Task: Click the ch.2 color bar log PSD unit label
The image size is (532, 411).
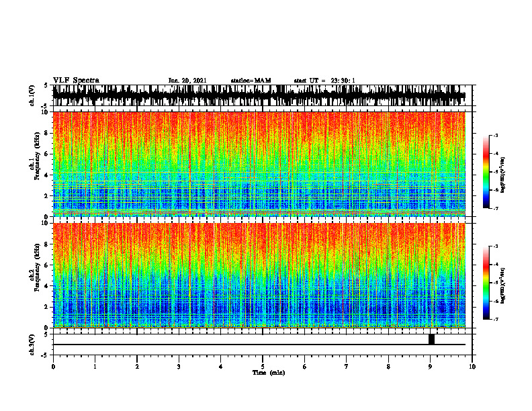Action: point(504,285)
